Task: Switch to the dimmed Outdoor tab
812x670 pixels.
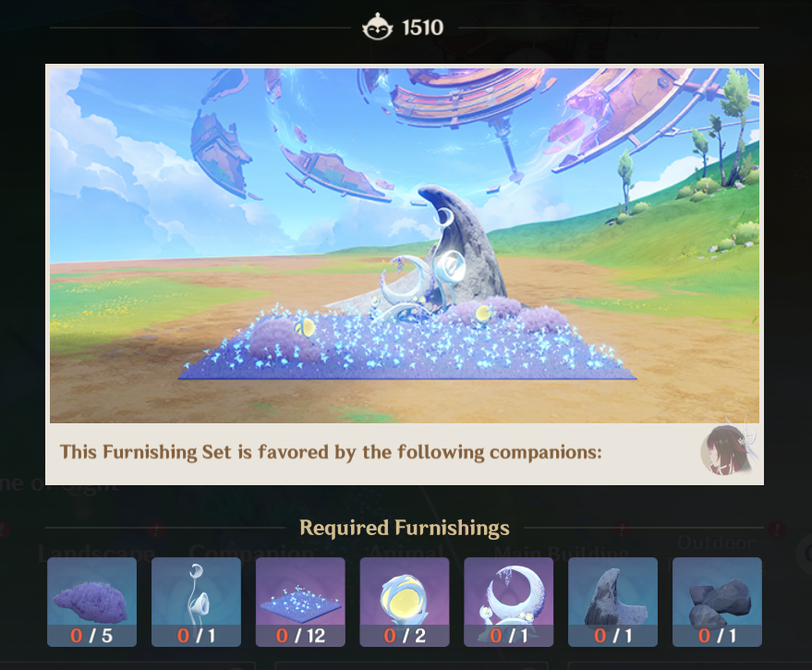Action: pos(716,542)
